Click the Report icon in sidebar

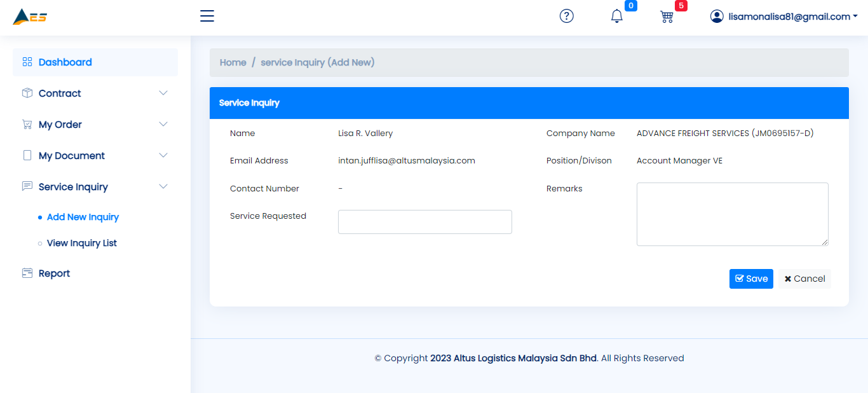coord(27,273)
